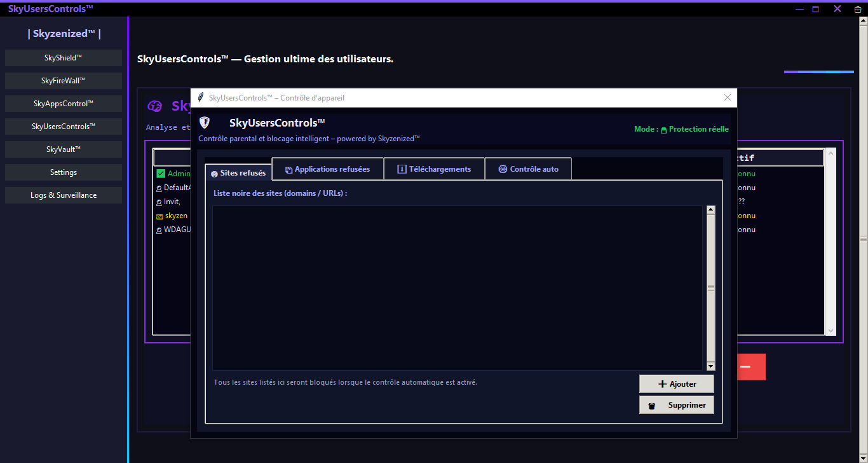
Task: Click the purple palette icon in background panel
Action: click(155, 106)
